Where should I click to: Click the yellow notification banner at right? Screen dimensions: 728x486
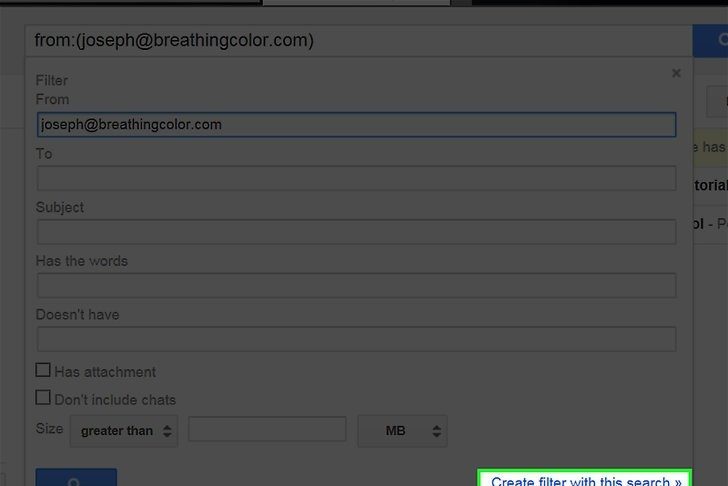point(711,147)
